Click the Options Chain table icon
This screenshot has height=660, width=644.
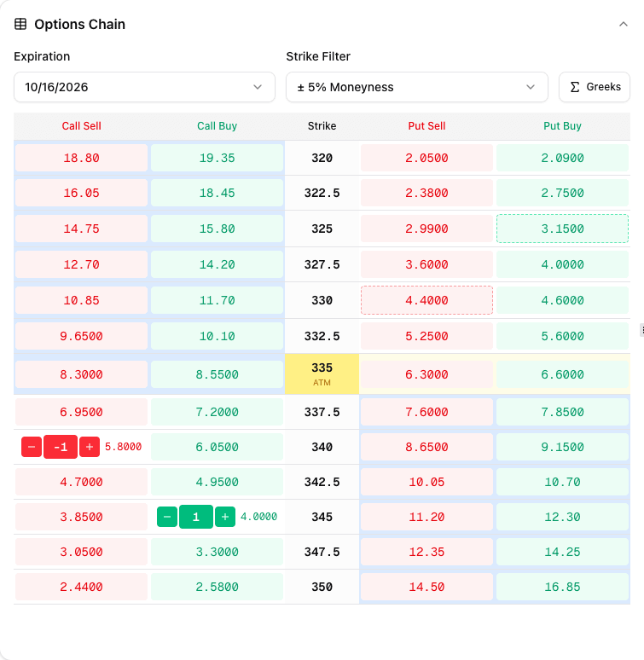(20, 24)
